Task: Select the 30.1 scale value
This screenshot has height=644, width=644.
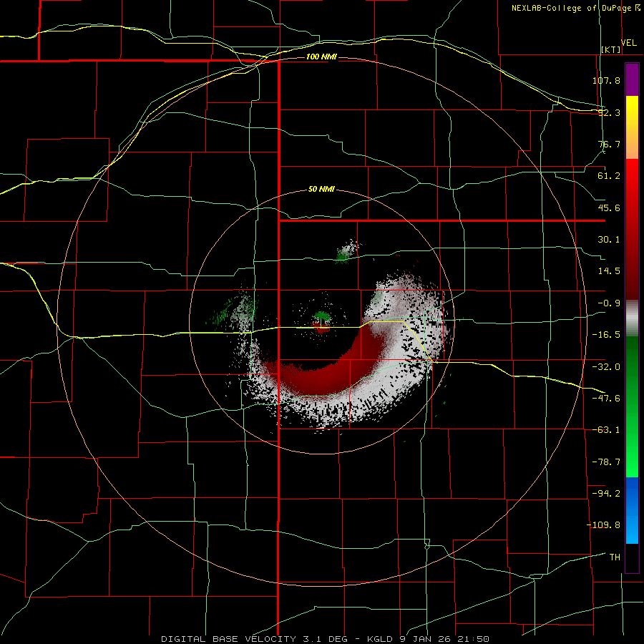Action: [609, 240]
